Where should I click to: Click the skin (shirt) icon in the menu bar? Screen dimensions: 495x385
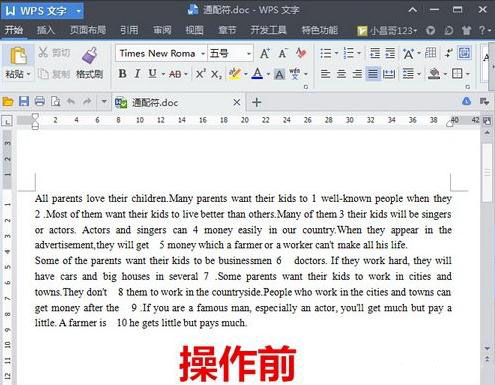[x=466, y=30]
